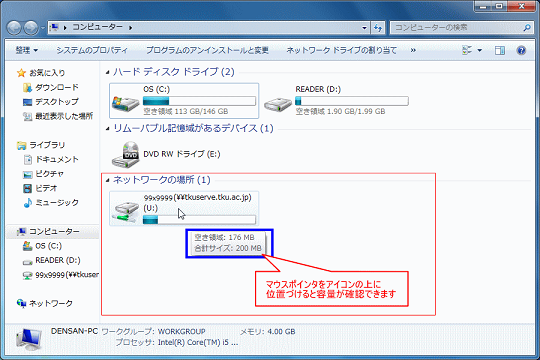Collapse the ネットワークの場所 group
Image resolution: width=540 pixels, height=360 pixels.
click(x=107, y=180)
